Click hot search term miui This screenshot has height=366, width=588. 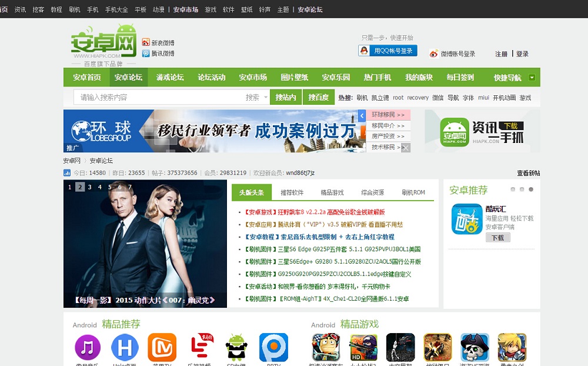coord(483,98)
